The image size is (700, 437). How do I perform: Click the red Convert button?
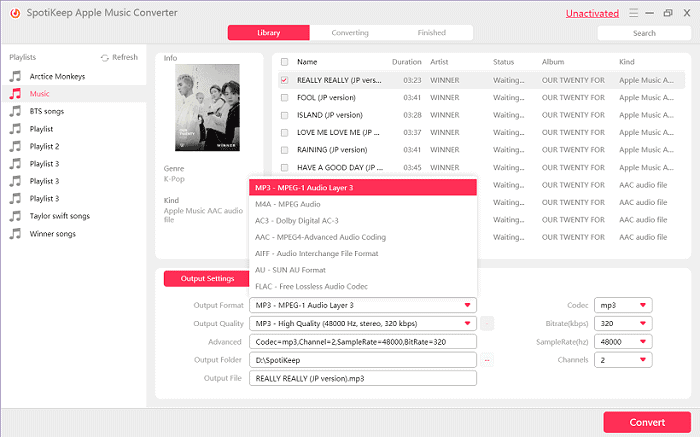point(647,422)
